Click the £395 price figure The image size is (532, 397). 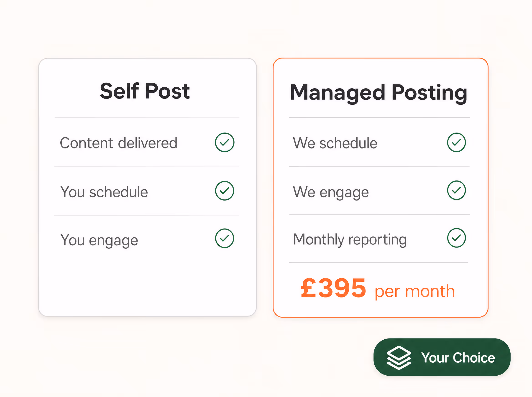click(x=333, y=288)
